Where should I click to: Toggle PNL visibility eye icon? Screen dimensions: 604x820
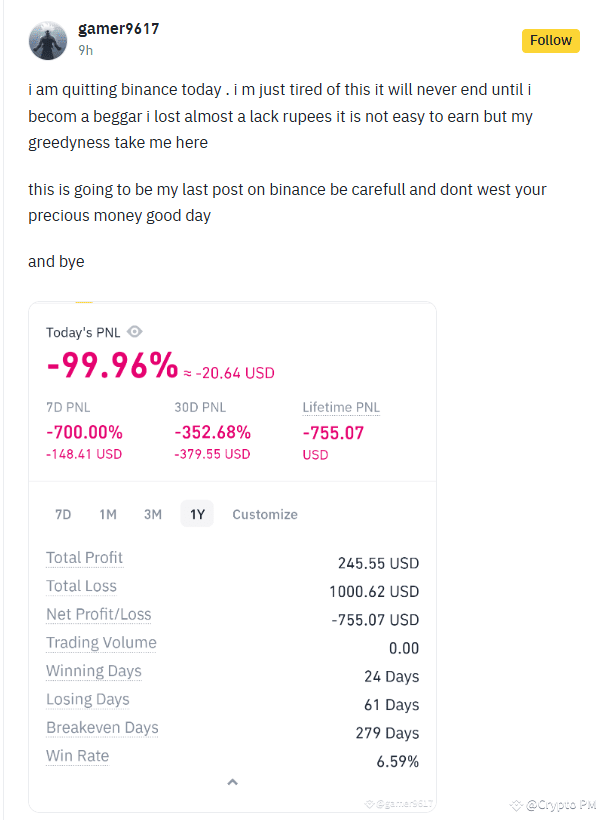[x=134, y=332]
